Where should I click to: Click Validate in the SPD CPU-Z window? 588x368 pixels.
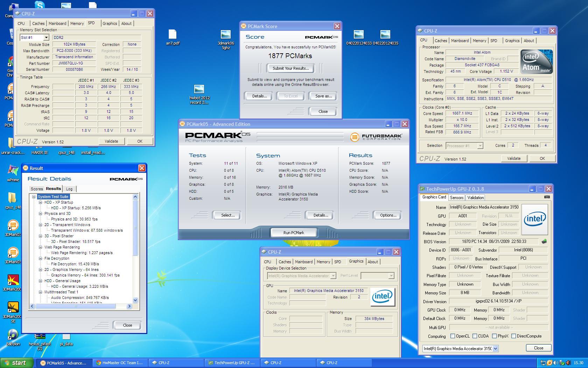[x=111, y=141]
